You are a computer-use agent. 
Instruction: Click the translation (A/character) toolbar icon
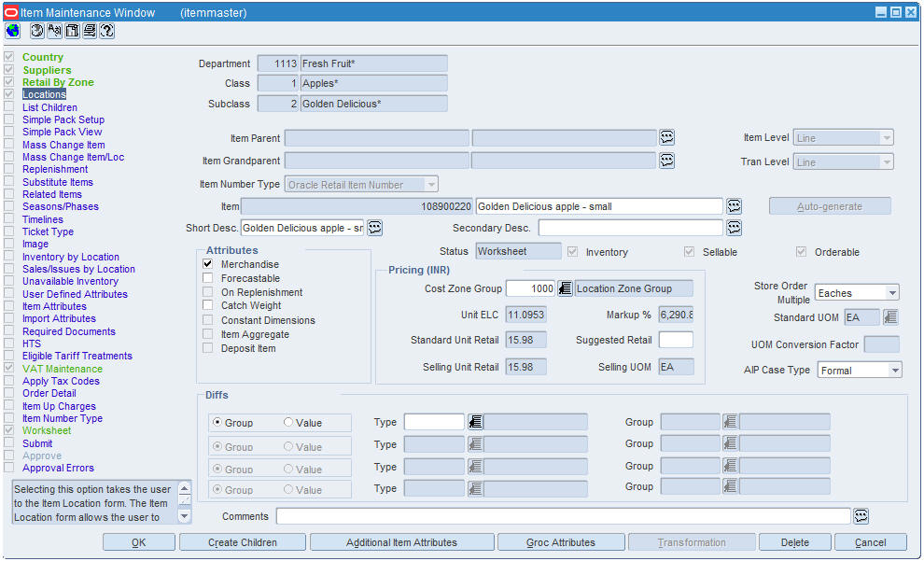[x=55, y=31]
